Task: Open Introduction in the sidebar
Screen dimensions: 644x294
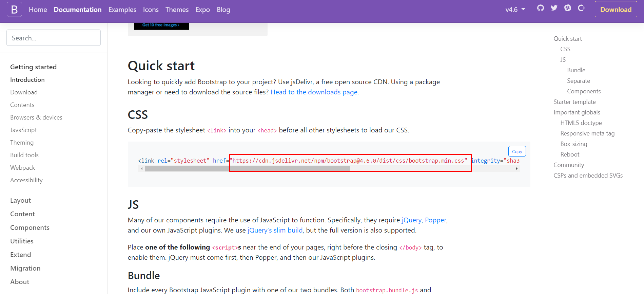Action: 27,79
